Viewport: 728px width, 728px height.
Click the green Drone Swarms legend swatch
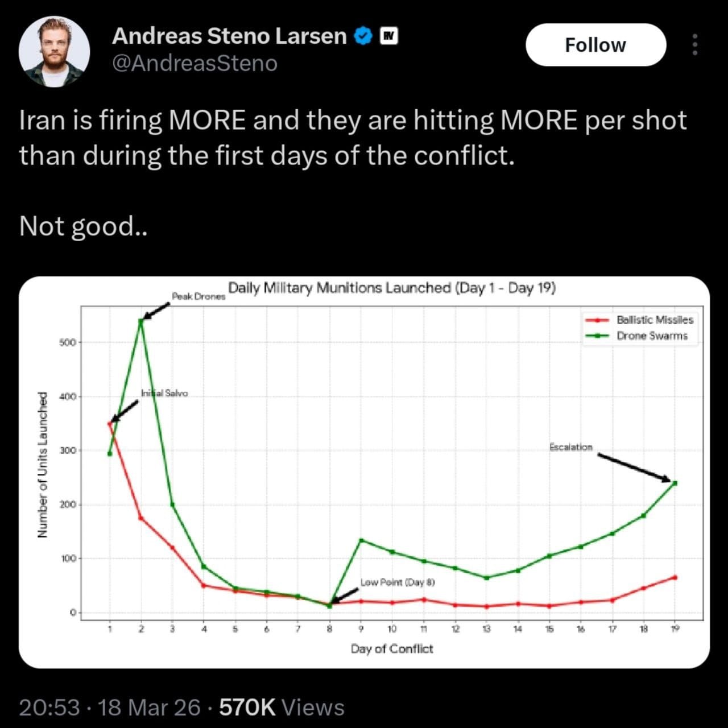(x=597, y=336)
